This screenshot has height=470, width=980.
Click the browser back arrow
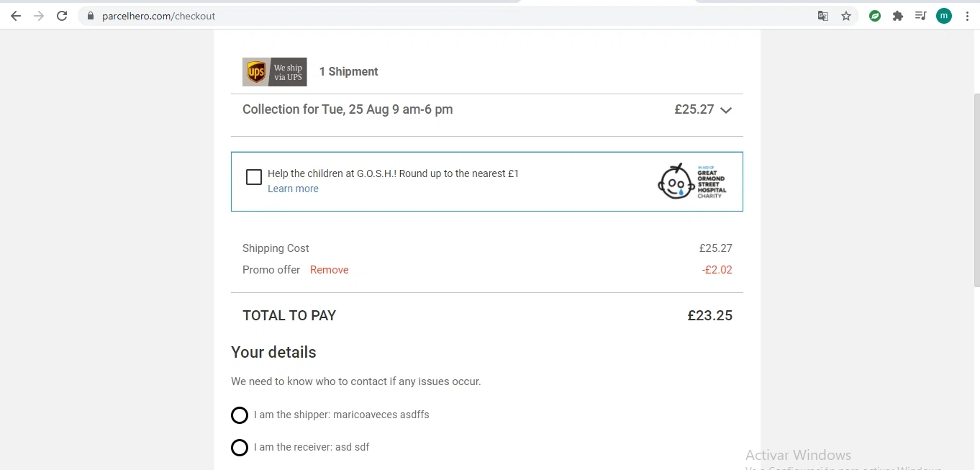point(16,16)
